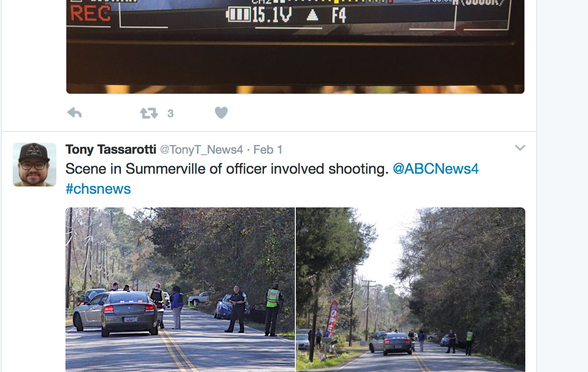Screen dimensions: 588x372
Task: Expand the tweet options chevron menu
Action: (520, 148)
